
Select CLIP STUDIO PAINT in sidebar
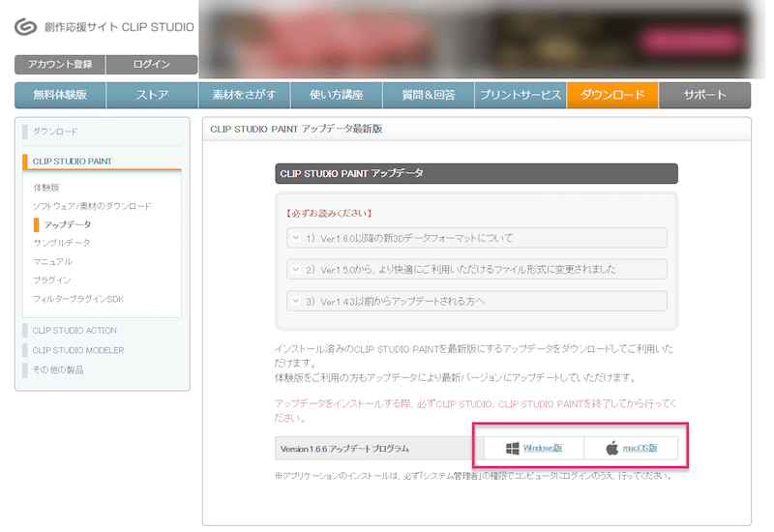point(72,162)
